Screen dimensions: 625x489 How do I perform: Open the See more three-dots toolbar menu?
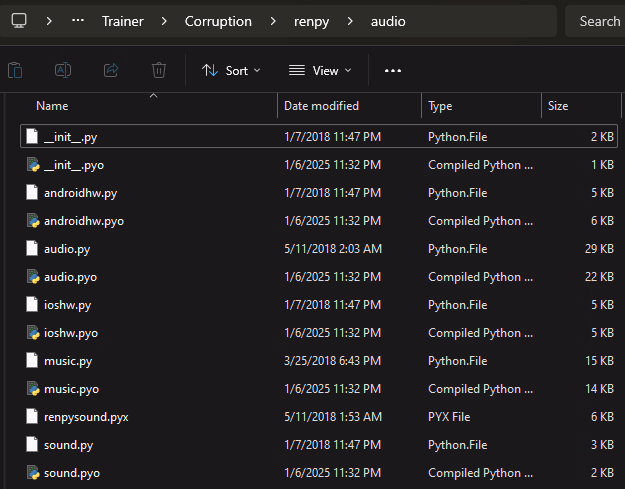point(393,71)
